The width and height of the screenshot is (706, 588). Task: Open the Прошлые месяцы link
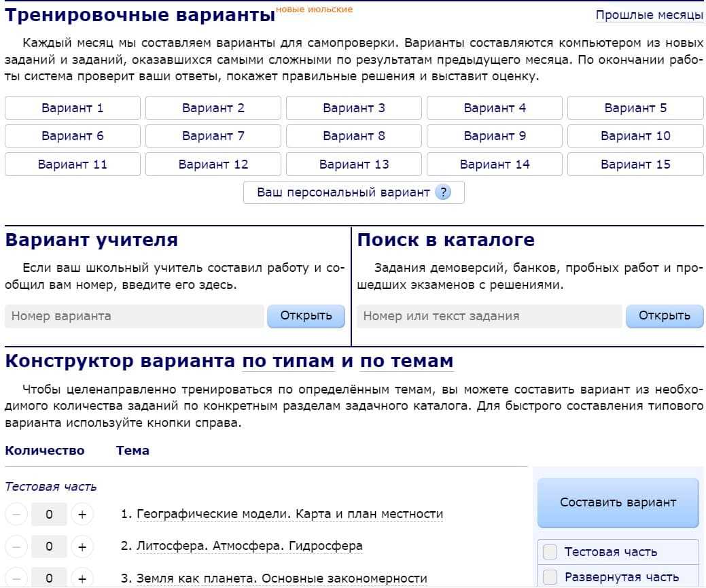649,15
